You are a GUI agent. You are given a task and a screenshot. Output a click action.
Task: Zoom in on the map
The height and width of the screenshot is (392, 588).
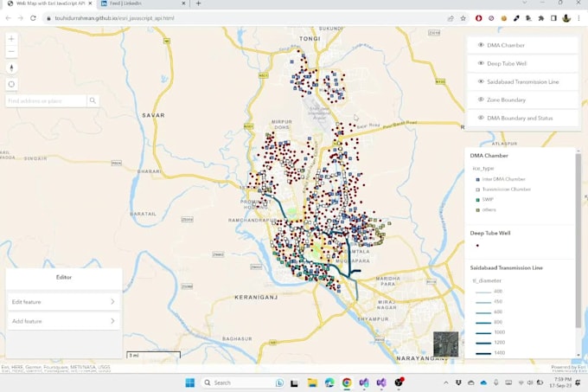[x=11, y=39]
